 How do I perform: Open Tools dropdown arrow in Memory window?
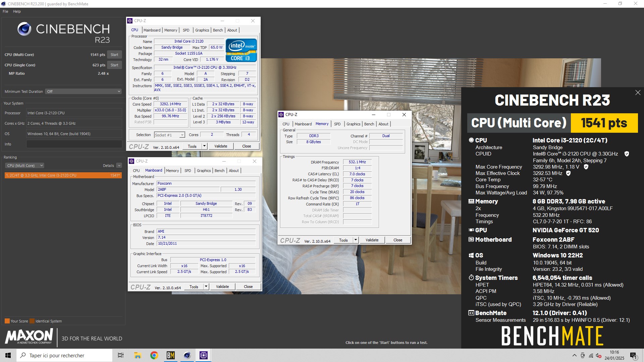click(355, 240)
